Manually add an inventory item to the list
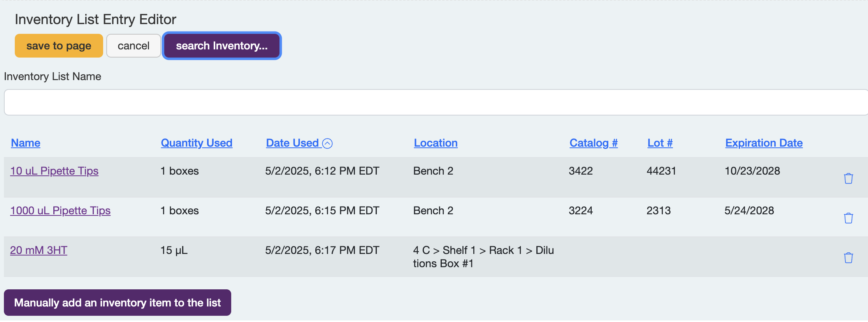868x322 pixels. (117, 303)
